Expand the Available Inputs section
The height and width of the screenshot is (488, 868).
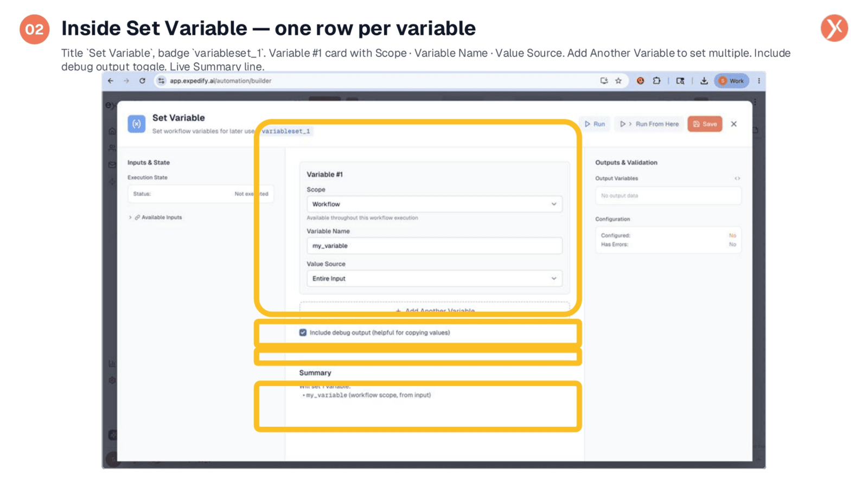pyautogui.click(x=156, y=217)
